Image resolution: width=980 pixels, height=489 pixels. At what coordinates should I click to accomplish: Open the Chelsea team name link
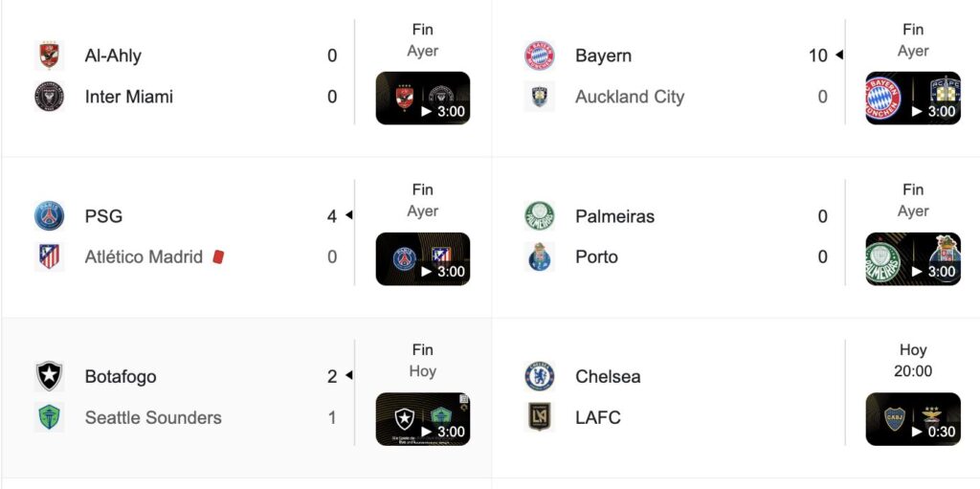click(x=608, y=376)
